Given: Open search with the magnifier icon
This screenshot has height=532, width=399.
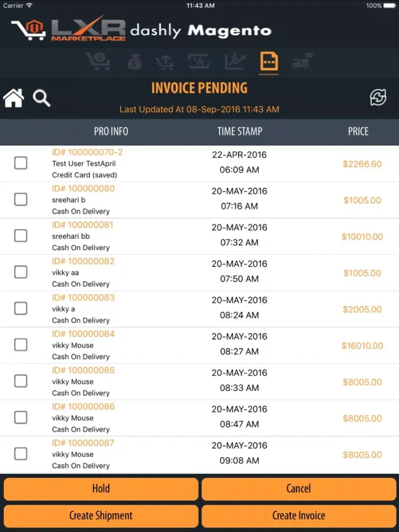Looking at the screenshot, I should click(x=41, y=98).
